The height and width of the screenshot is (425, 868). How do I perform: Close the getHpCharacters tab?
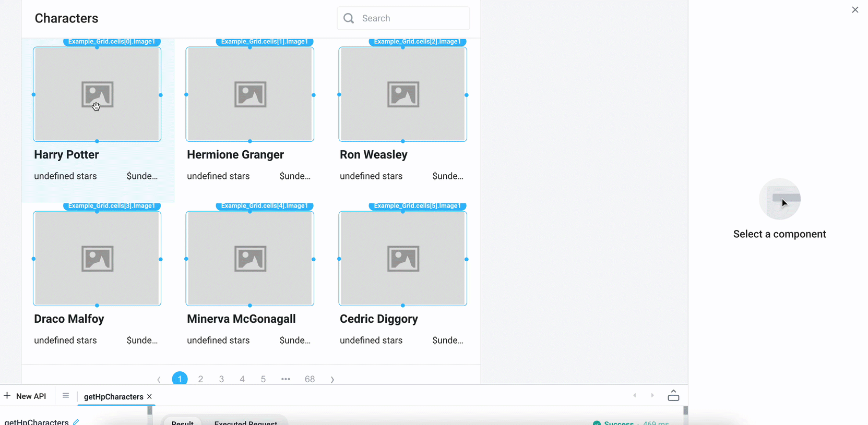150,397
